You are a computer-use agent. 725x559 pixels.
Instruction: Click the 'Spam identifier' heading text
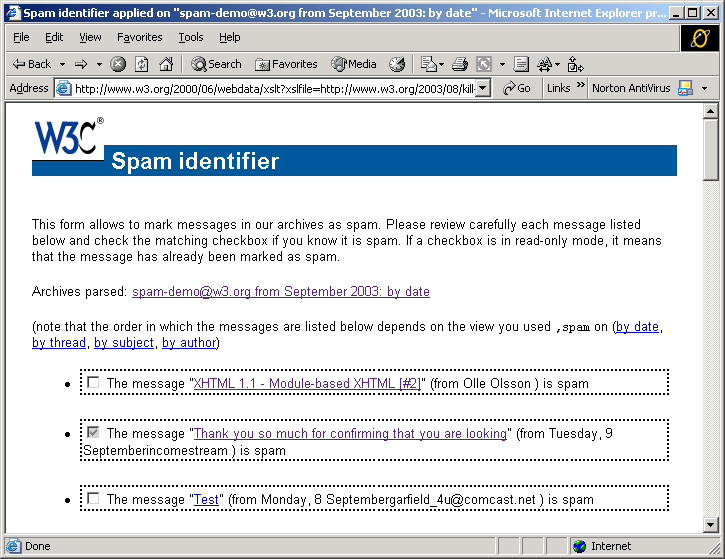pos(195,161)
